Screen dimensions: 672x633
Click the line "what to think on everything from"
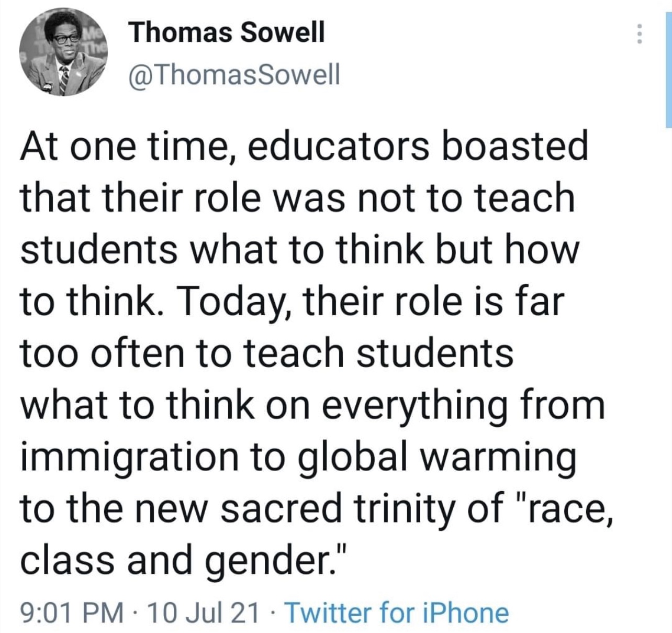point(312,406)
